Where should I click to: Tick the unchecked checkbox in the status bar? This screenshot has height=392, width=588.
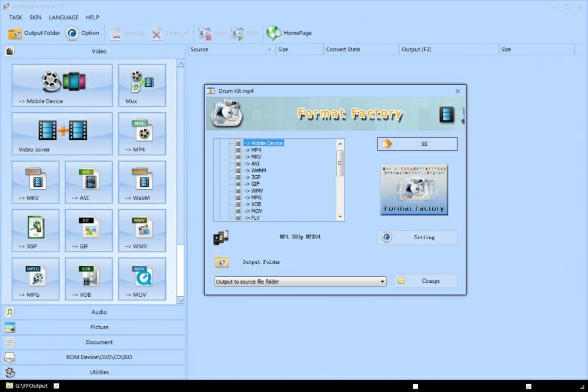(415, 386)
